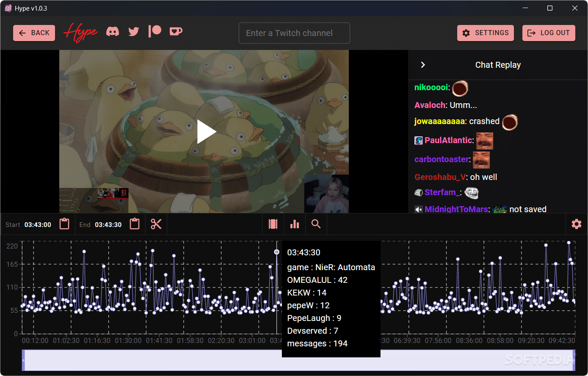Image resolution: width=588 pixels, height=376 pixels.
Task: Open the Discord icon link
Action: pos(113,31)
